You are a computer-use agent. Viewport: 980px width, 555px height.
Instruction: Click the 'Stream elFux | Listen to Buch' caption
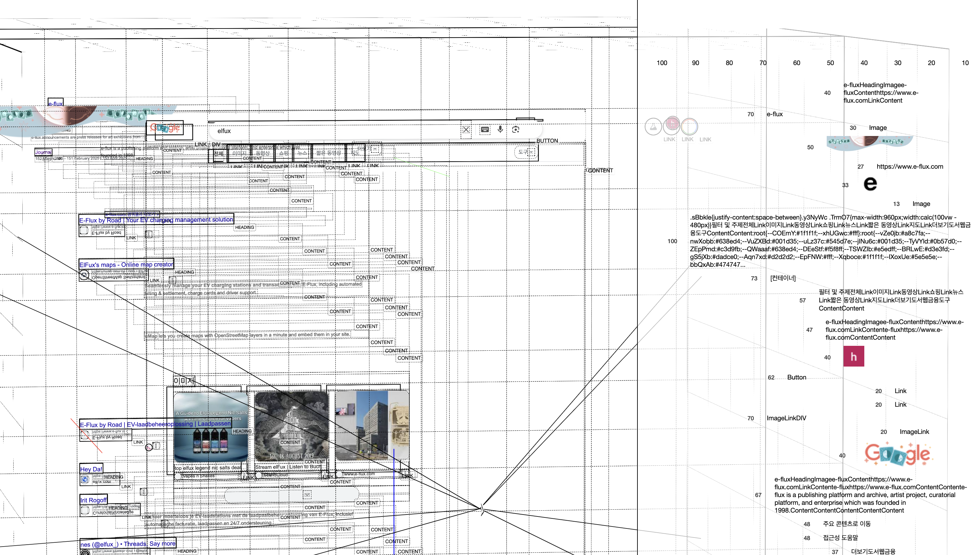pyautogui.click(x=288, y=467)
